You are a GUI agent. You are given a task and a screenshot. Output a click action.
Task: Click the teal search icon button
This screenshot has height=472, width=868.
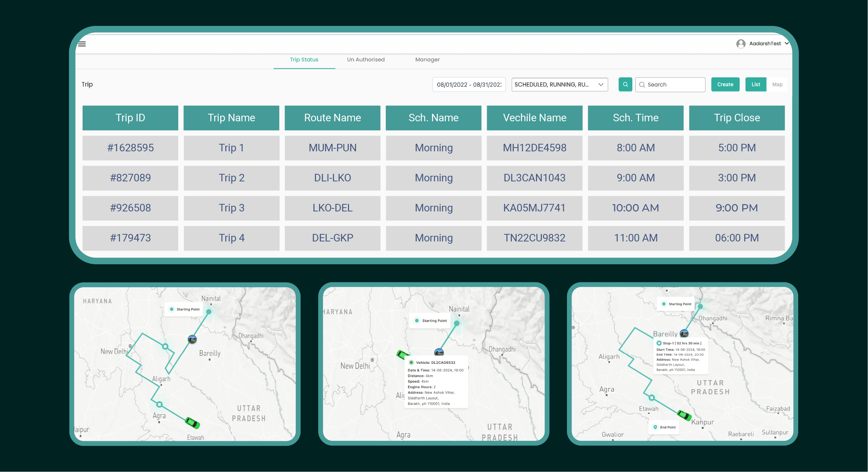(625, 84)
